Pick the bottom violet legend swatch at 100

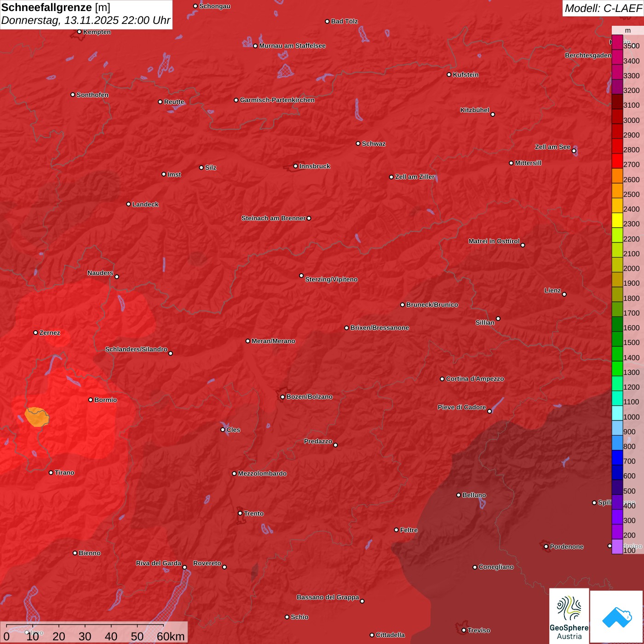[617, 546]
